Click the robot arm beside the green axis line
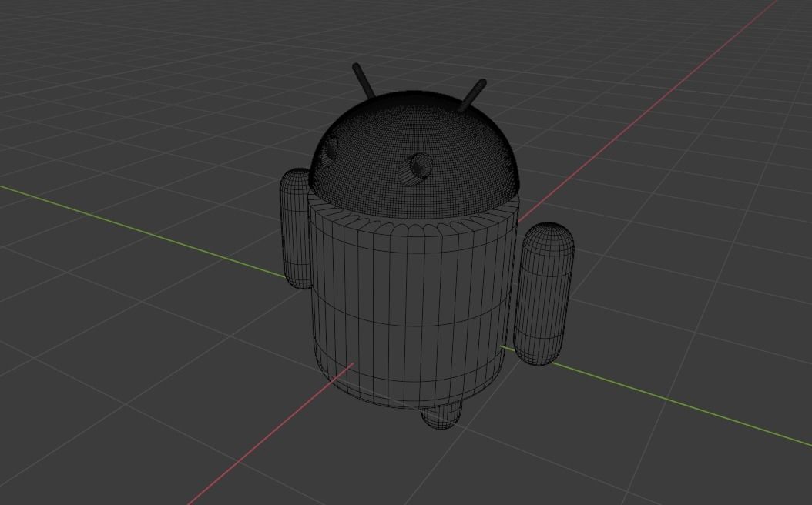Viewport: 812px width, 505px height. [544, 294]
